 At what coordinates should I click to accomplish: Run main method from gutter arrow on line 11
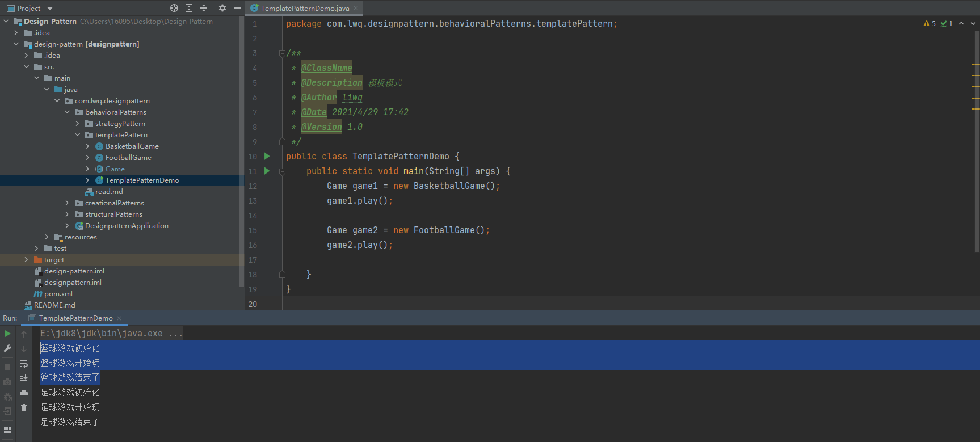[x=267, y=171]
